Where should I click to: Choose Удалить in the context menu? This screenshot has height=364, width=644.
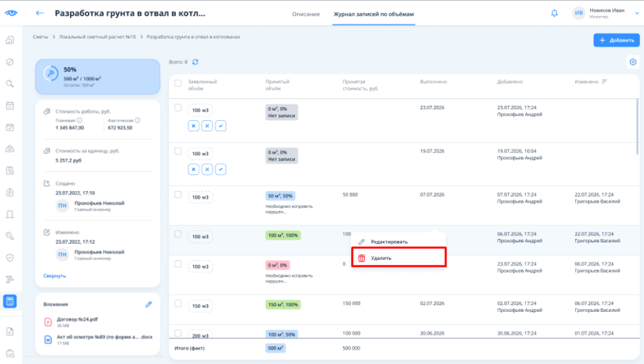click(399, 257)
